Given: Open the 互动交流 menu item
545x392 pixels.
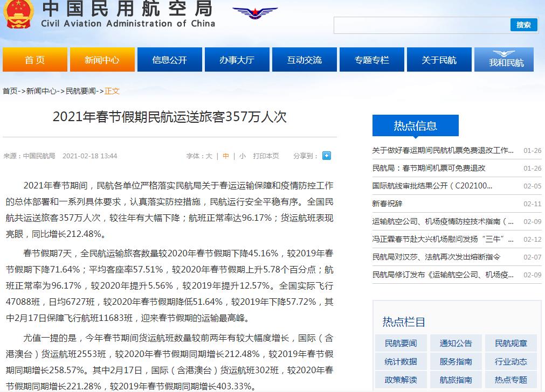Looking at the screenshot, I should click(304, 59).
